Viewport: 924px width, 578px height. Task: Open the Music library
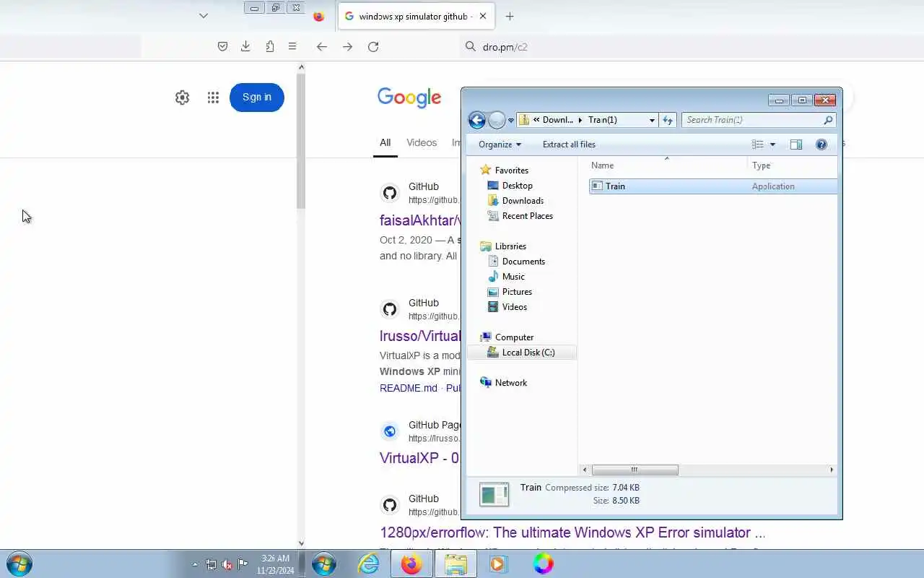click(513, 277)
